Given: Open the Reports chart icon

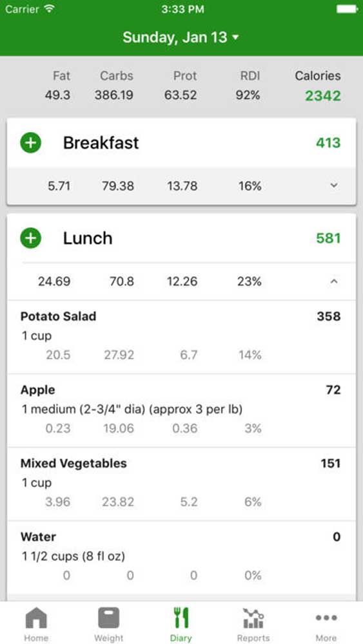Looking at the screenshot, I should click(253, 618).
